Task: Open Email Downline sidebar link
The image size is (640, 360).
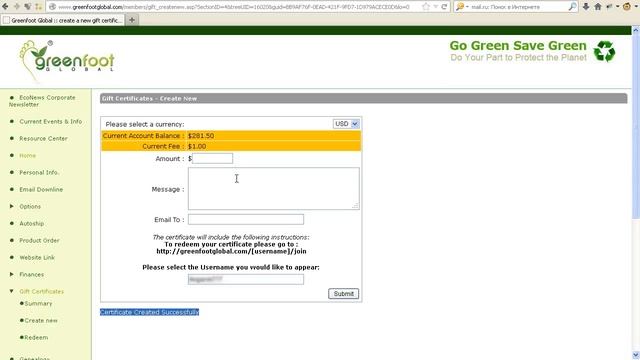Action: coord(41,190)
